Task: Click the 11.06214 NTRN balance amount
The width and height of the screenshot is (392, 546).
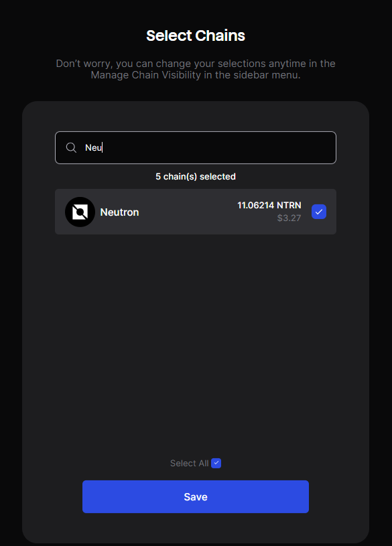Action: coord(269,205)
